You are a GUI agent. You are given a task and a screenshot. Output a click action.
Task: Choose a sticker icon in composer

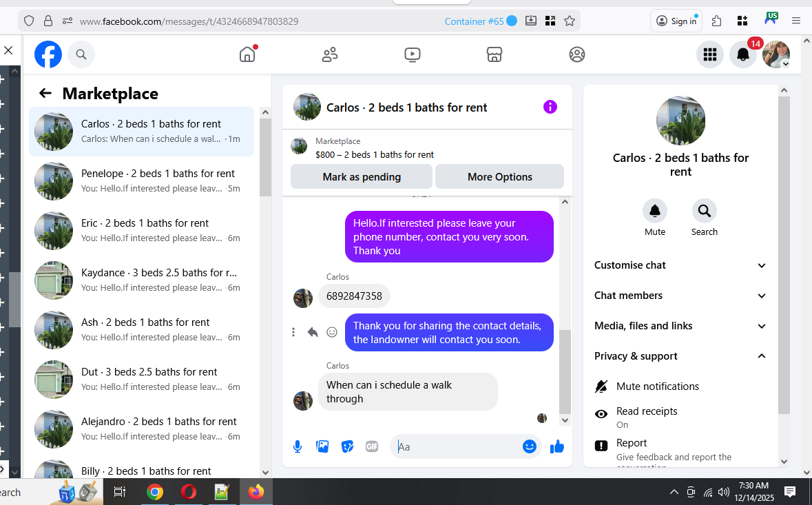coord(347,446)
